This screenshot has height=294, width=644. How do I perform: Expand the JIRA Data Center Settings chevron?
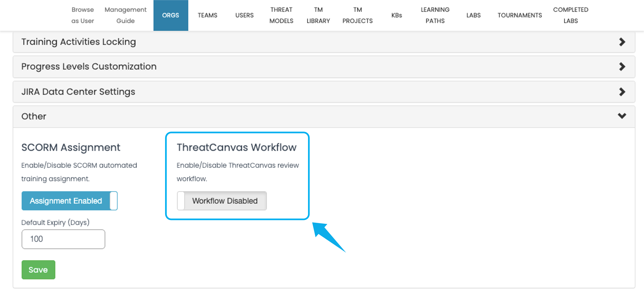[622, 92]
